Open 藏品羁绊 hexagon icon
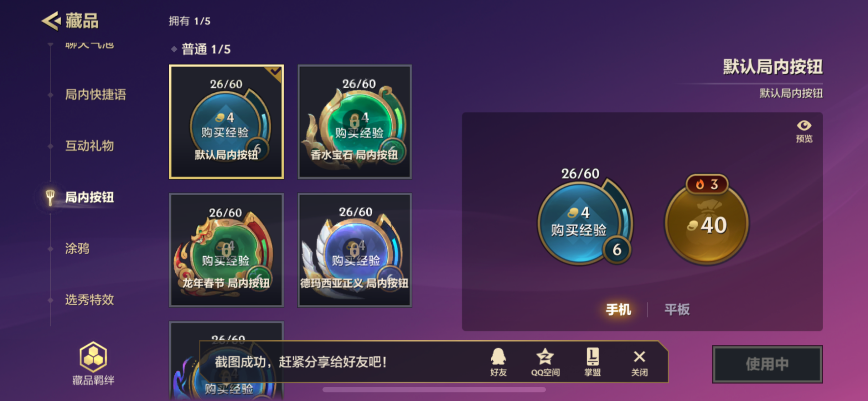The image size is (868, 401). pyautogui.click(x=93, y=357)
